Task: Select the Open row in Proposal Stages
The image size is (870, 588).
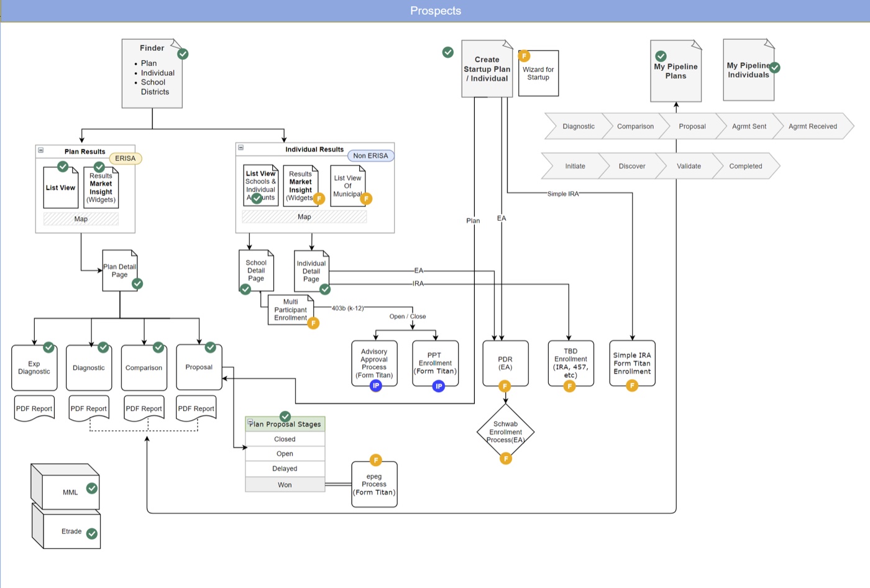Action: point(285,454)
